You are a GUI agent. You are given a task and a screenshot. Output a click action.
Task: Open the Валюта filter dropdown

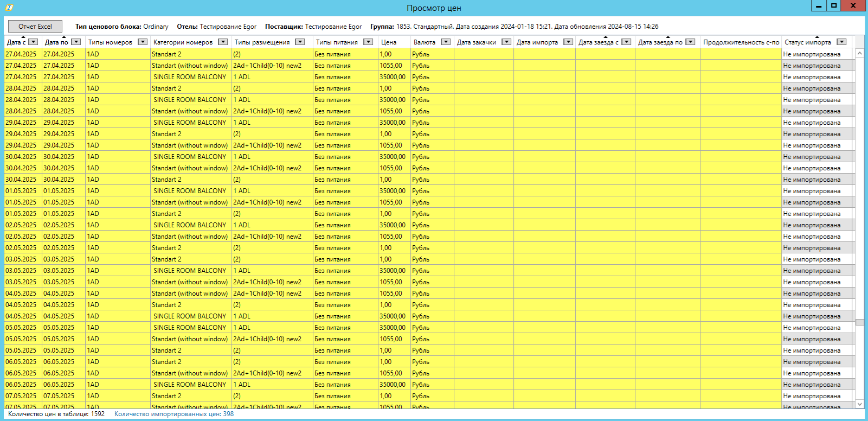446,42
